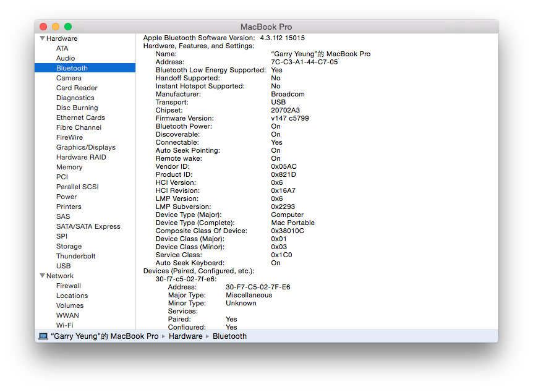533x392 pixels.
Task: Click the Hardware section header
Action: (x=62, y=38)
